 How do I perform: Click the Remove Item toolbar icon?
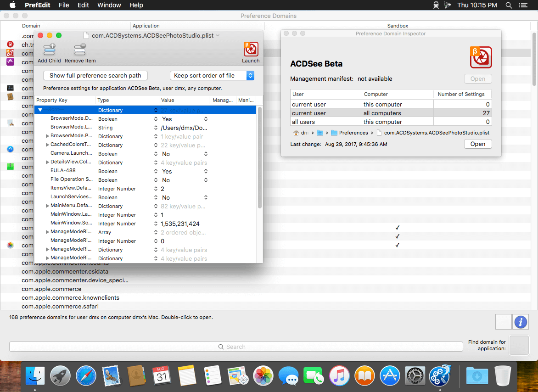(x=80, y=50)
